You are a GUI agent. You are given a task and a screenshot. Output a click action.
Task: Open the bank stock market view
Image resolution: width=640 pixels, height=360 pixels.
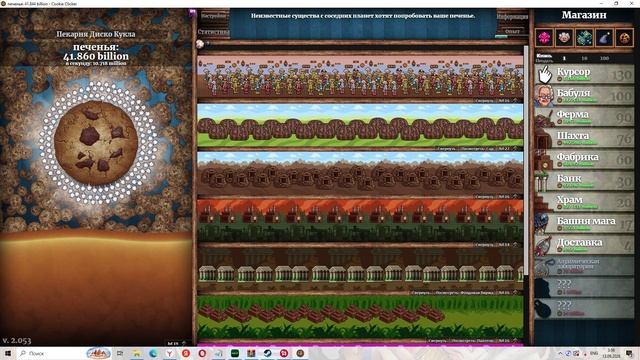464,293
